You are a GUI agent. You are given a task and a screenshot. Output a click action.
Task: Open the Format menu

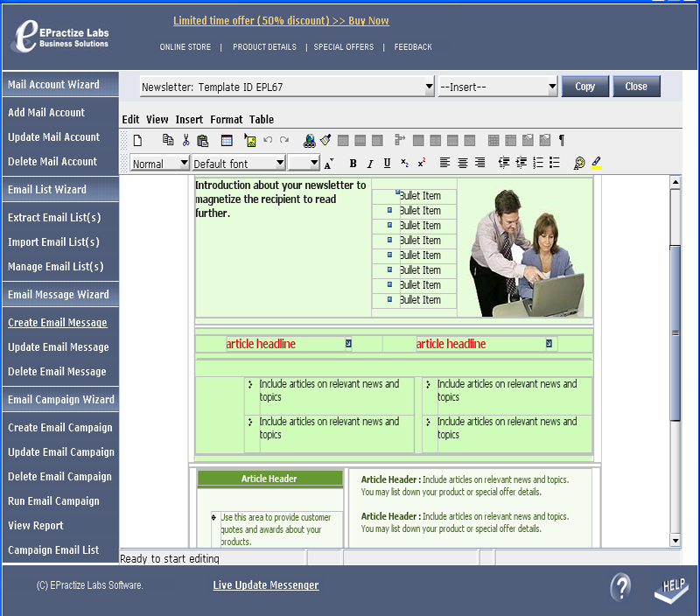(x=227, y=120)
